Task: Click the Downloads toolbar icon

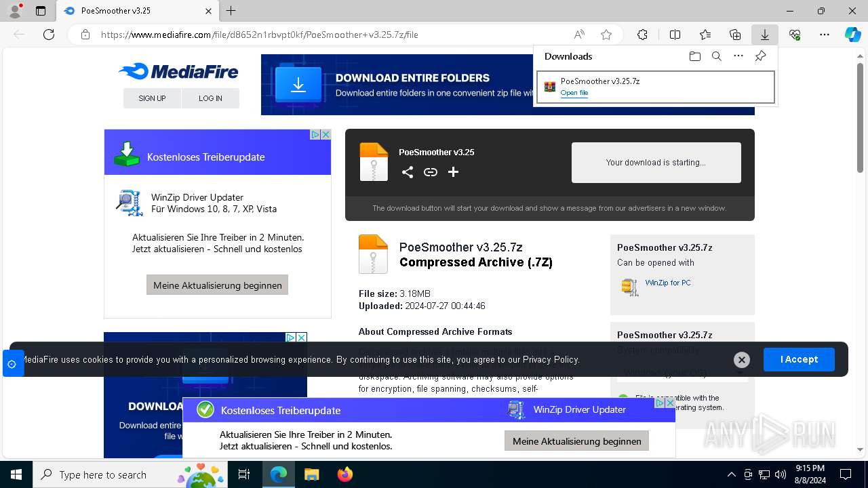Action: (764, 35)
